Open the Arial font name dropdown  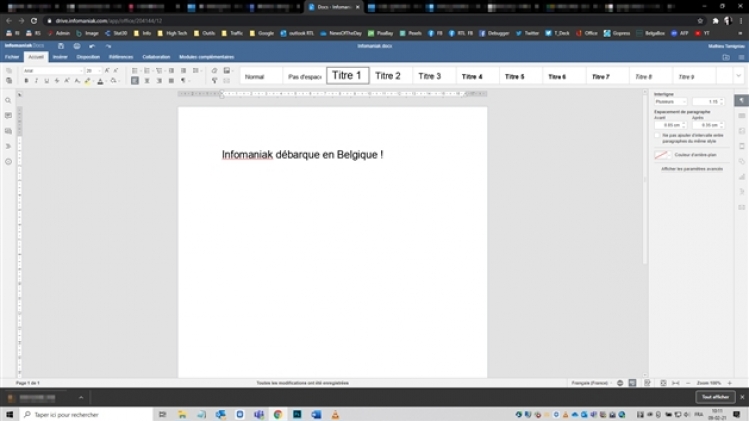[x=52, y=71]
